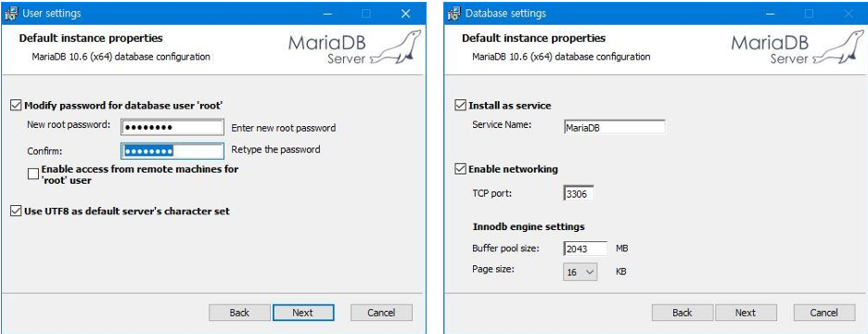Screen dimensions: 868x334
Task: Select the TCP port field
Action: [x=579, y=193]
